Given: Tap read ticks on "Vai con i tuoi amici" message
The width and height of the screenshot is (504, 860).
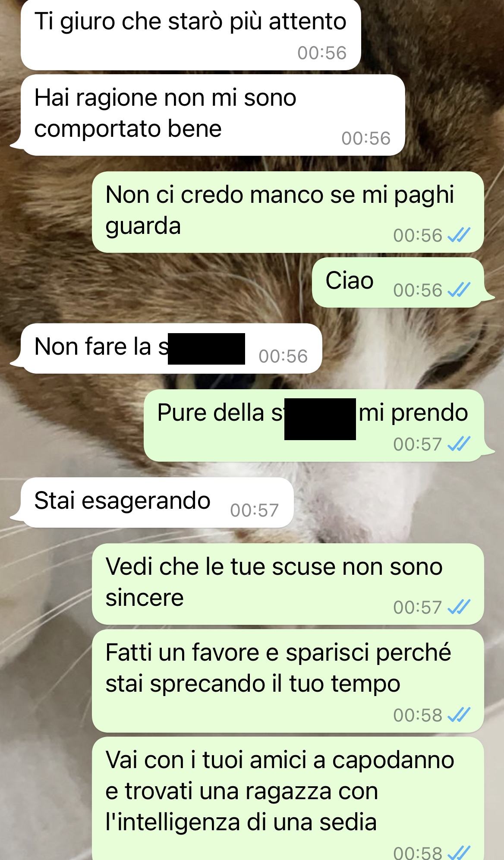Looking at the screenshot, I should (x=459, y=852).
